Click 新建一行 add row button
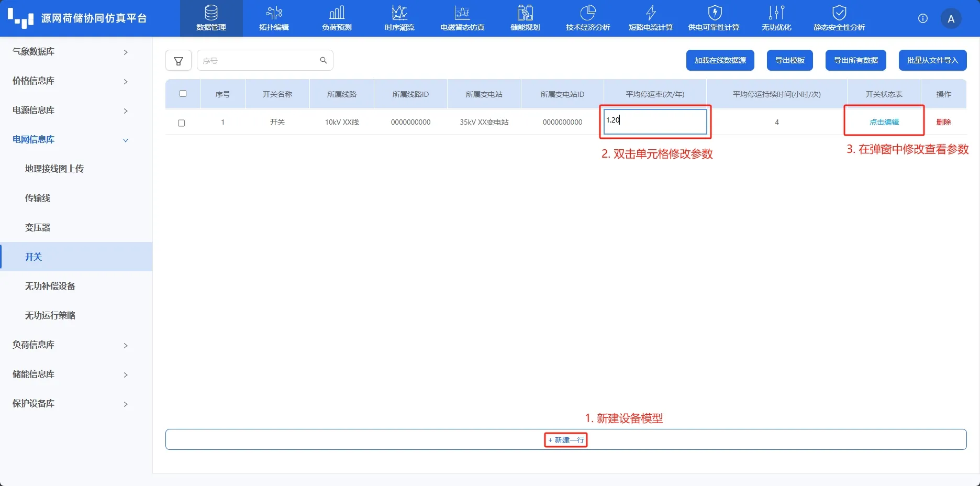This screenshot has height=486, width=980. point(566,440)
